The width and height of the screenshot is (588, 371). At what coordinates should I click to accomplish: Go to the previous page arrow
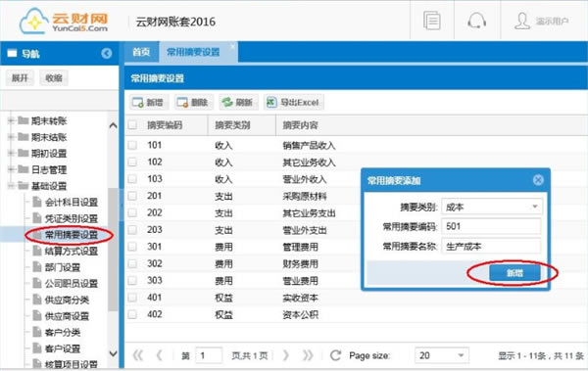click(160, 355)
